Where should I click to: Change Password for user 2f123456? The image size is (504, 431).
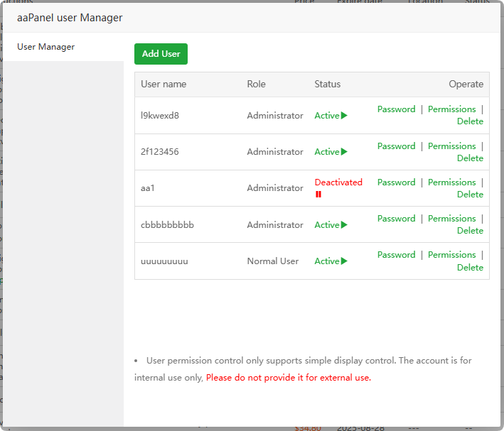click(396, 146)
